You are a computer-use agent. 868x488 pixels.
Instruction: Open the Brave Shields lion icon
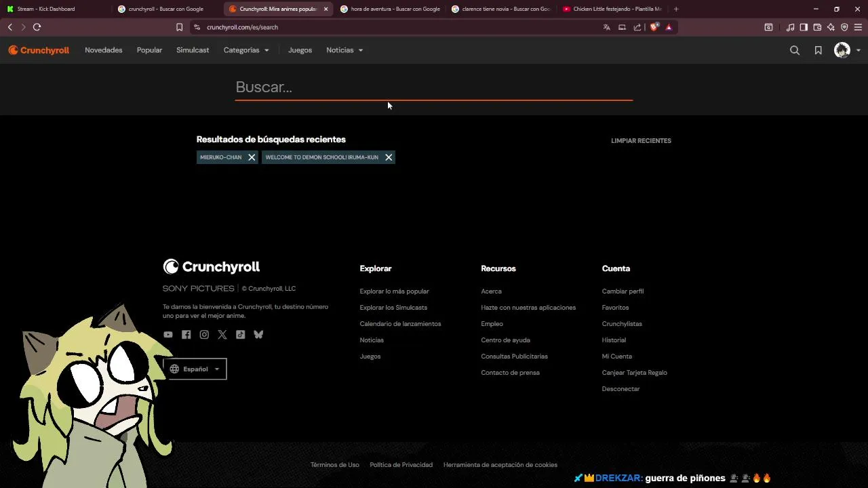654,27
